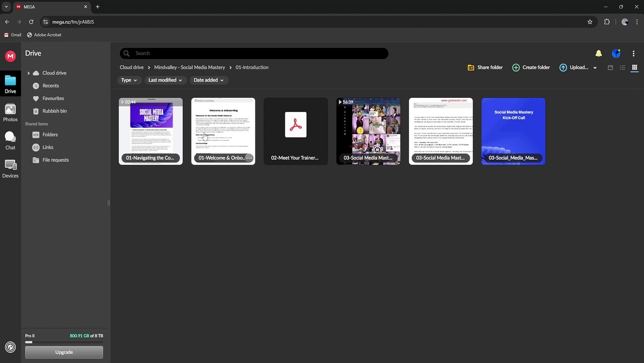This screenshot has width=644, height=363.
Task: Click the Pro II plan label
Action: tap(30, 336)
